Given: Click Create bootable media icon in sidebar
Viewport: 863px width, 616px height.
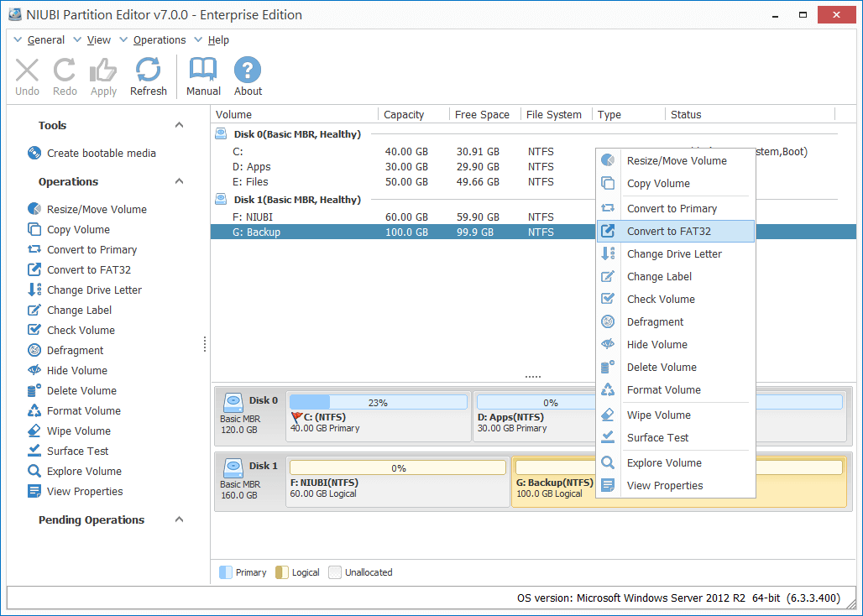Looking at the screenshot, I should tap(34, 153).
